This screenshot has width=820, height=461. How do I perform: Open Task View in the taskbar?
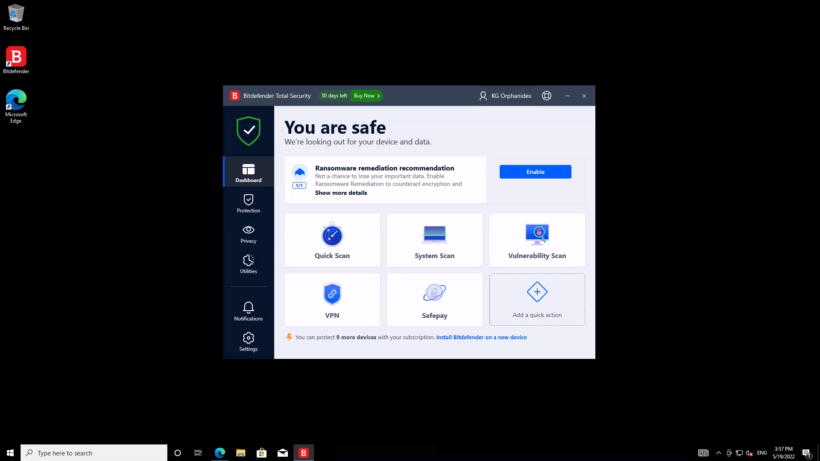(198, 453)
